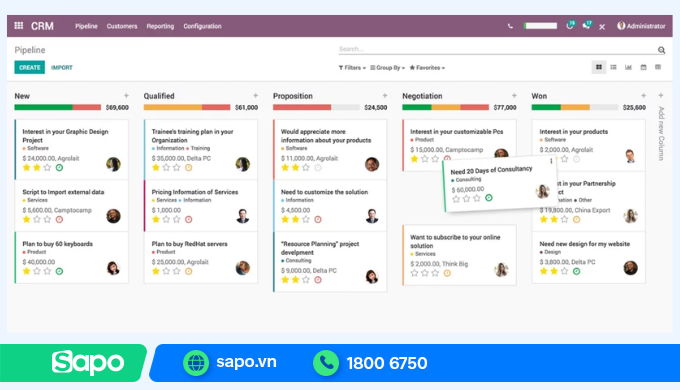Image resolution: width=680 pixels, height=390 pixels.
Task: Switch to Calendar view icon
Action: coord(644,67)
